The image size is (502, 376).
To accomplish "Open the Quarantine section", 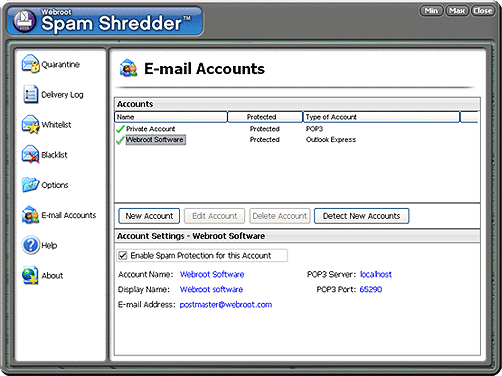I will (60, 64).
